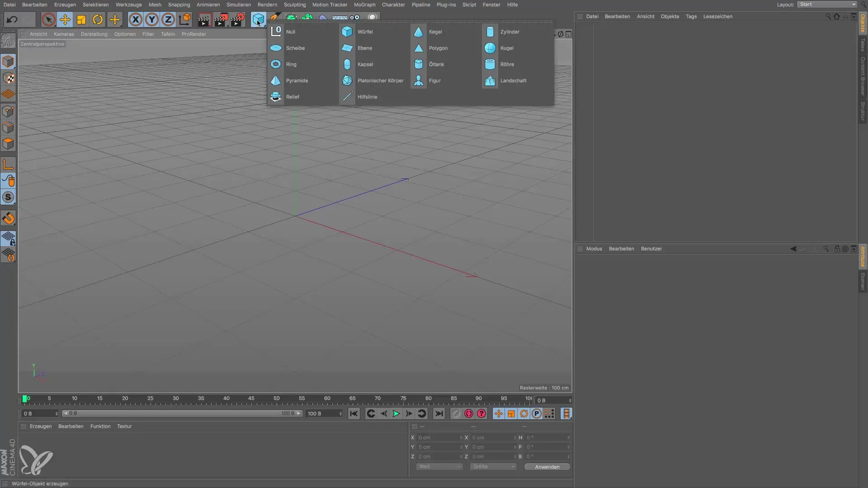Screen dimensions: 868x488
Task: Select the Würfel cube primitive icon
Action: [x=347, y=32]
